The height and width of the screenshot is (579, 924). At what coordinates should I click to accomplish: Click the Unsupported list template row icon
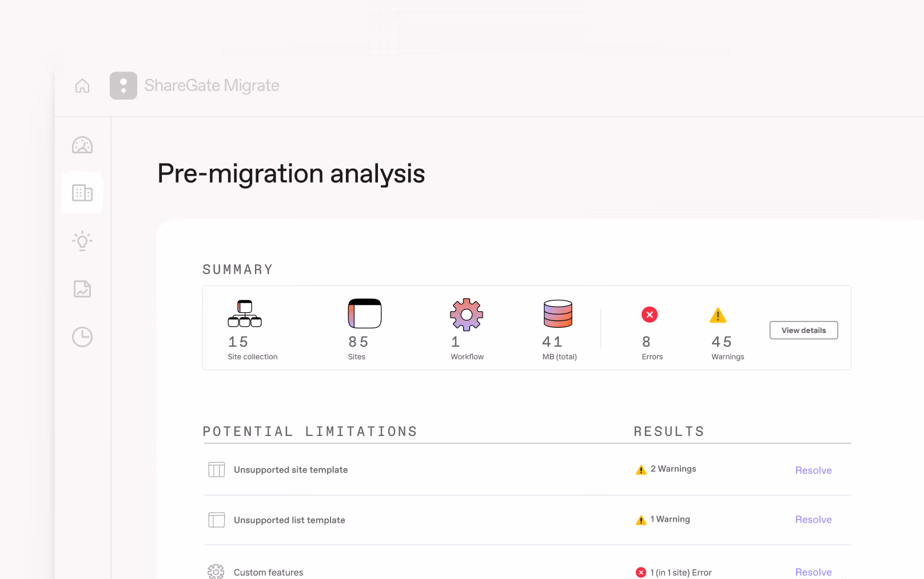[217, 520]
